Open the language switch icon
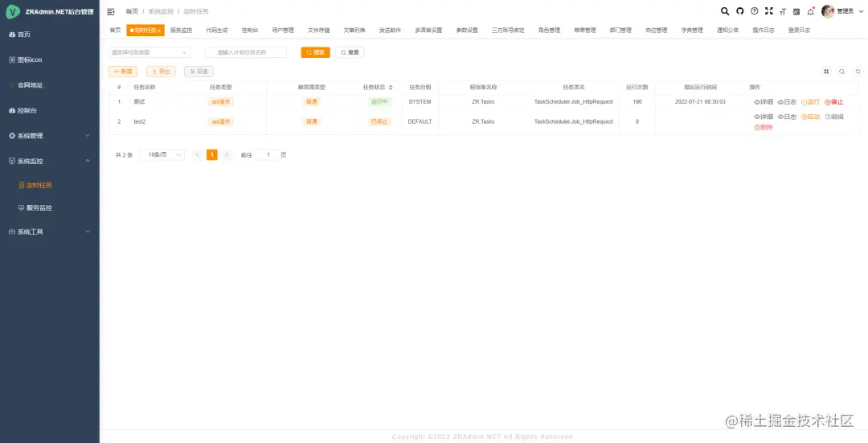The image size is (868, 443). tap(796, 11)
